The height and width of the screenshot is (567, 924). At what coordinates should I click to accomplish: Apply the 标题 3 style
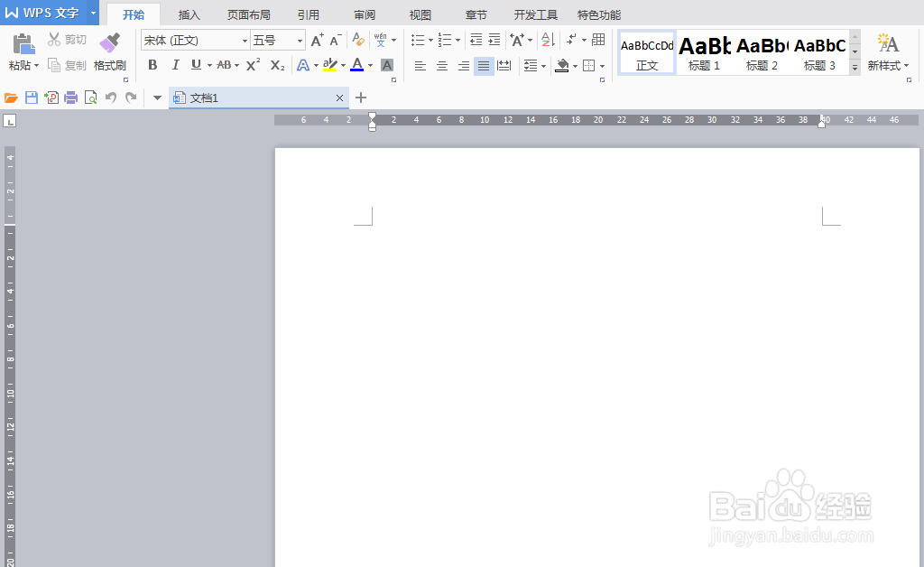point(819,53)
